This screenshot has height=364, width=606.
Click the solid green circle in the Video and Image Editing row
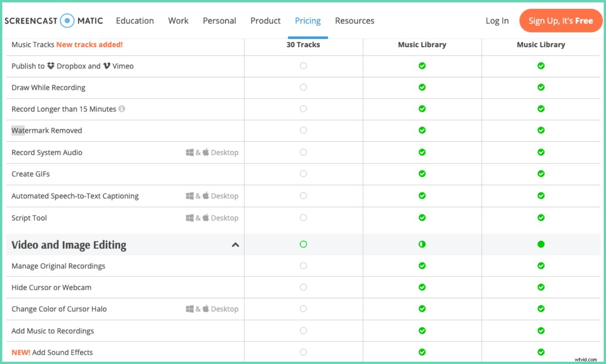point(541,244)
